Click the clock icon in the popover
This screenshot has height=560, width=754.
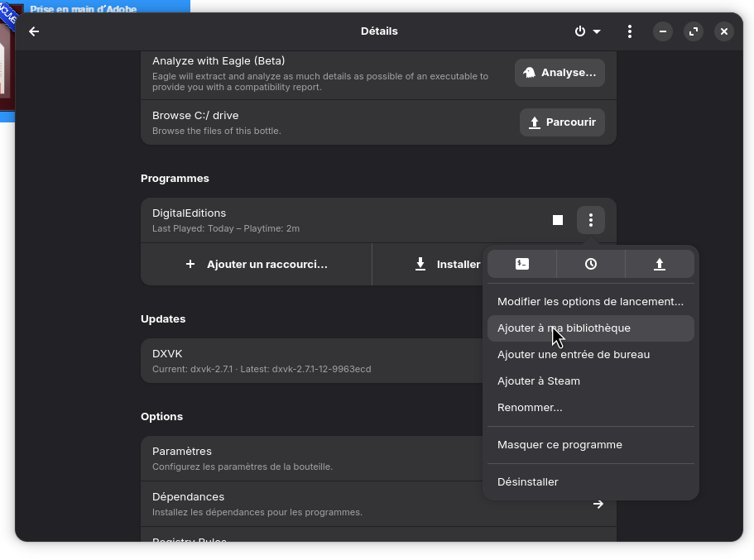(x=591, y=264)
